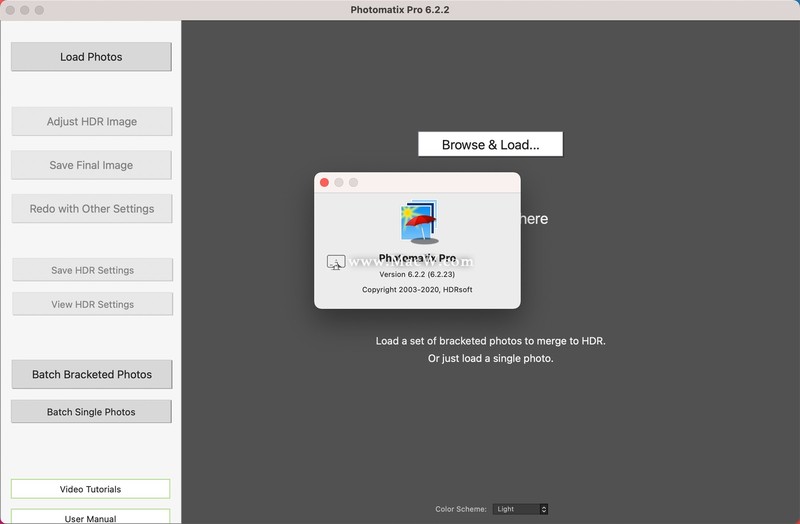Click "Or just load a single photo." text
800x524 pixels.
pyautogui.click(x=490, y=358)
